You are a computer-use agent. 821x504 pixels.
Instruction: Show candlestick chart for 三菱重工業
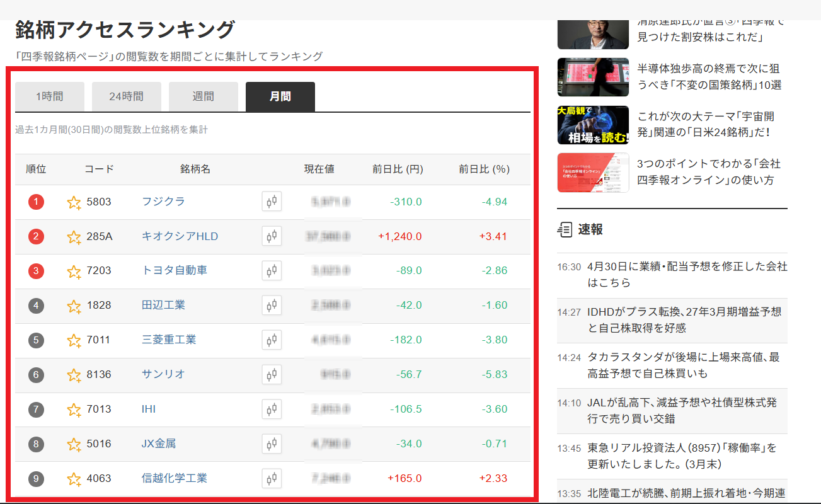272,340
